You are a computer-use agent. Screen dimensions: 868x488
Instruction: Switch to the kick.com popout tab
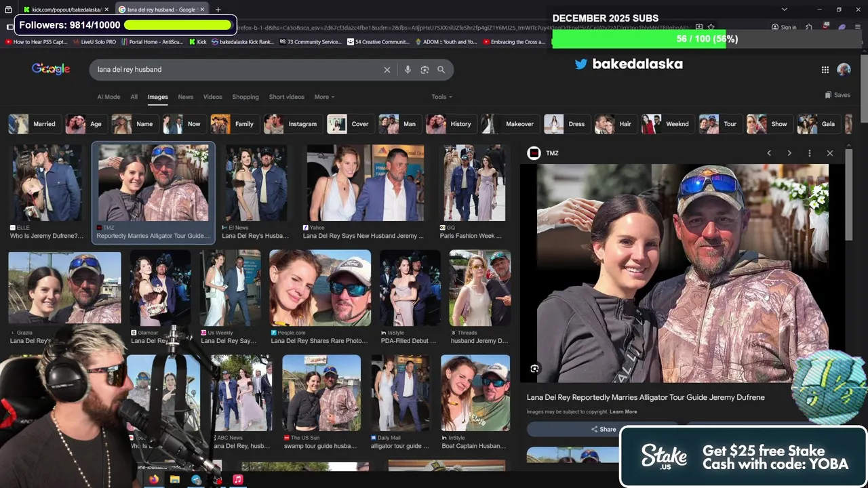pos(65,9)
